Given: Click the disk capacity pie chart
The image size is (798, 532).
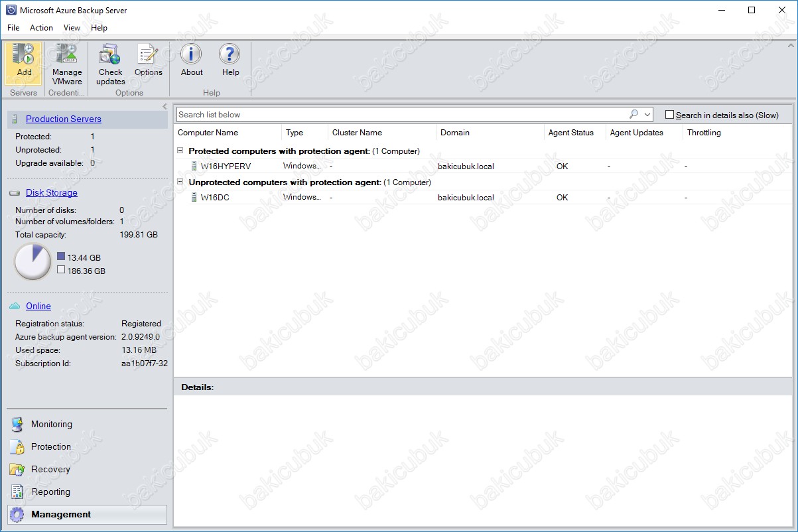Looking at the screenshot, I should coord(33,262).
